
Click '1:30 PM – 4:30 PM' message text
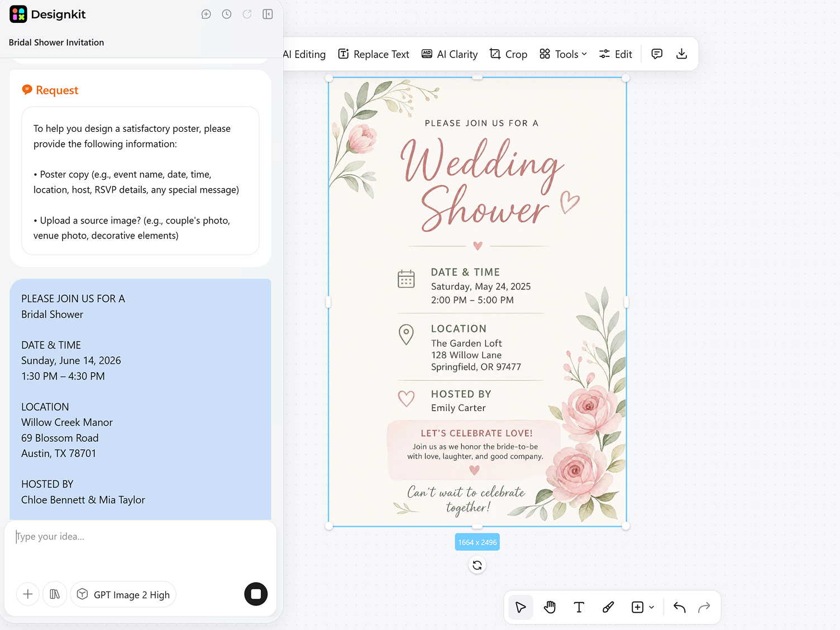tap(63, 376)
